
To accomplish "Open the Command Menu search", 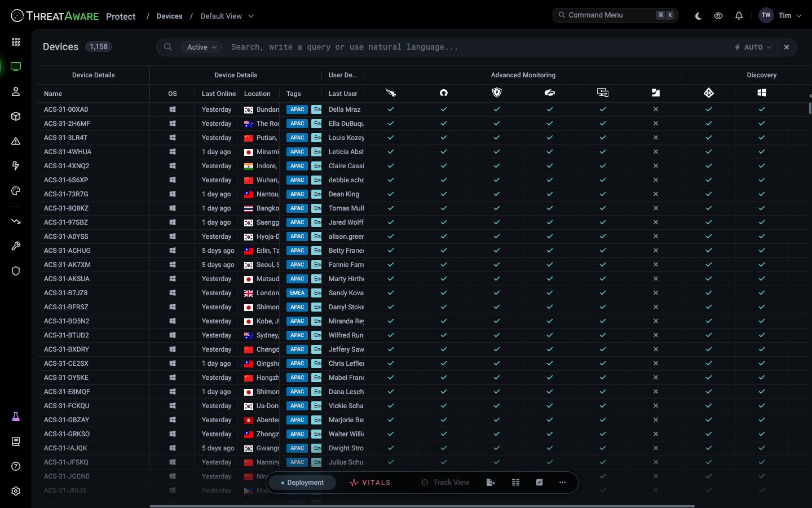I will pos(615,15).
